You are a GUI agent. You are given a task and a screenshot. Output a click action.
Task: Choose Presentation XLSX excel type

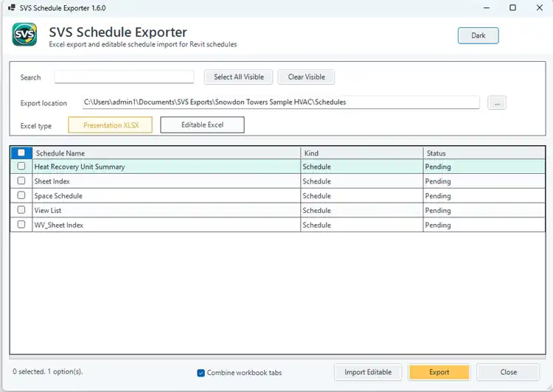[x=111, y=125]
